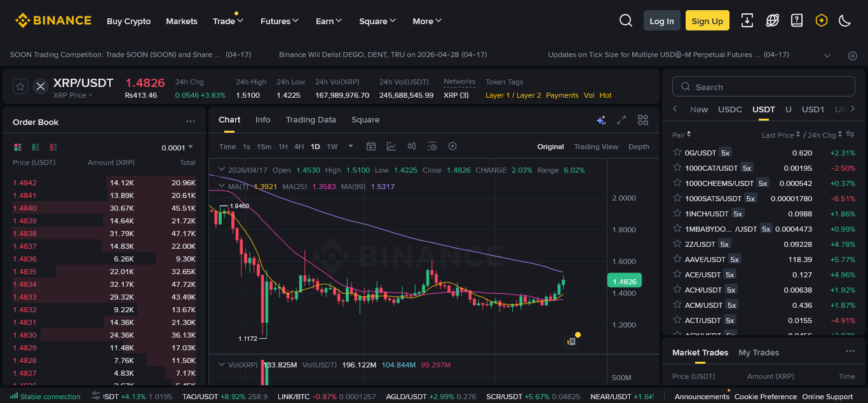Close the announcements banner
868x403 pixels.
[853, 55]
